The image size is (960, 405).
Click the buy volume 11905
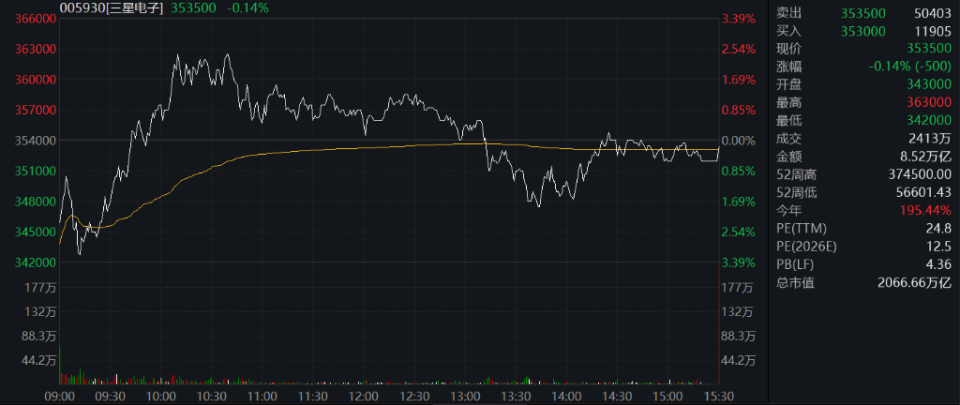point(933,31)
